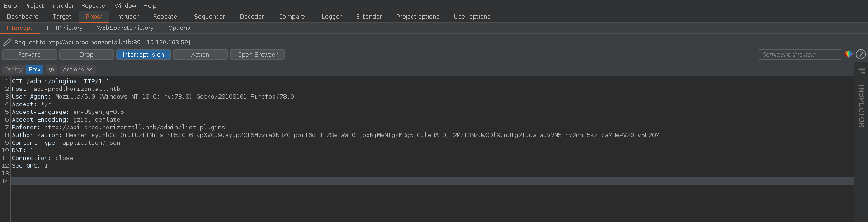This screenshot has width=868, height=222.
Task: Open the Decoder tab
Action: tap(251, 16)
